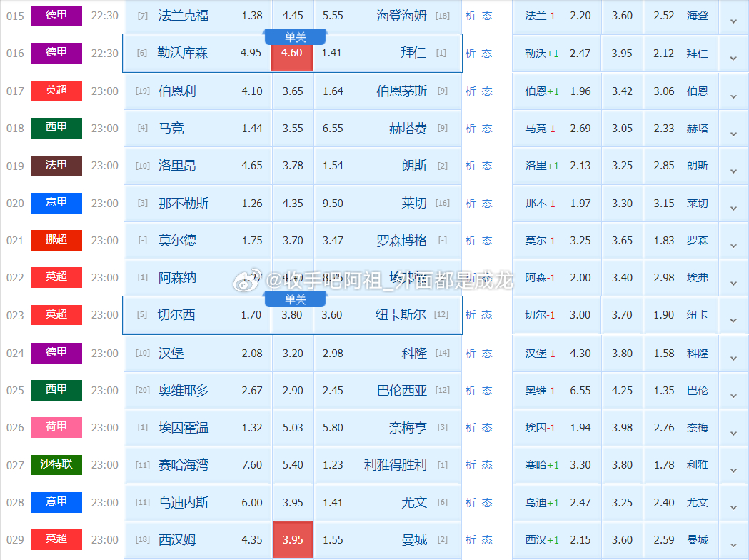The width and height of the screenshot is (749, 560).
Task: Open 态 status link for 汉堡 match
Action: [x=487, y=353]
